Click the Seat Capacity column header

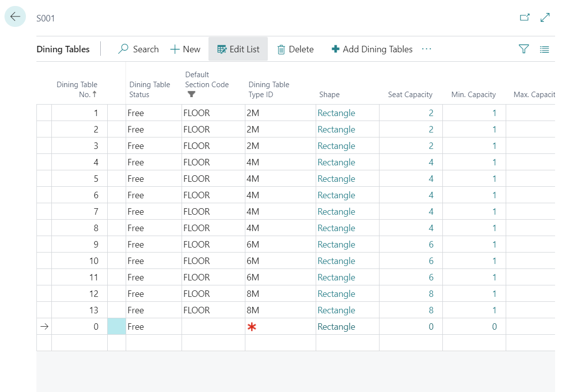[x=410, y=94]
